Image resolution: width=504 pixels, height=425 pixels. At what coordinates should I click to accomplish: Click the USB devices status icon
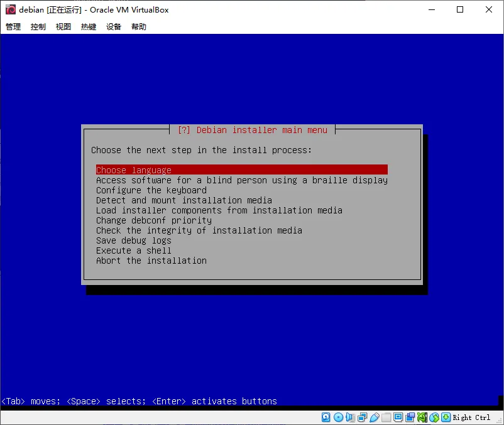coord(374,417)
